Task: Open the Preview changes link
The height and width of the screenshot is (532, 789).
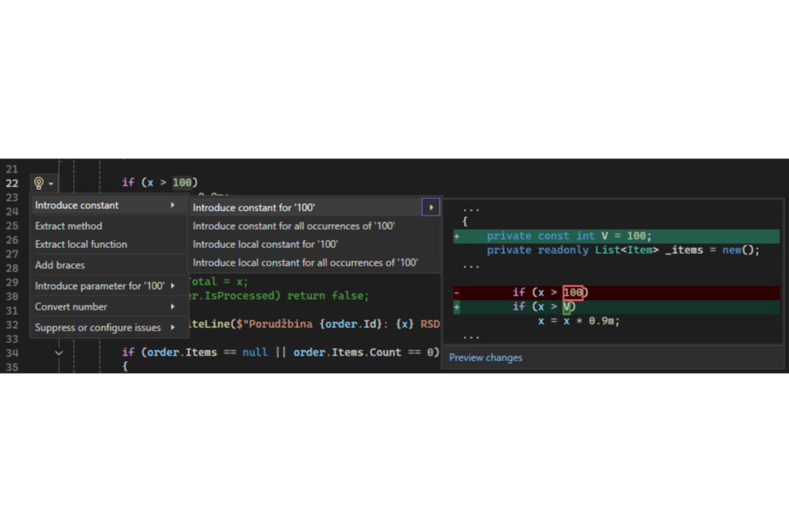Action: tap(485, 357)
